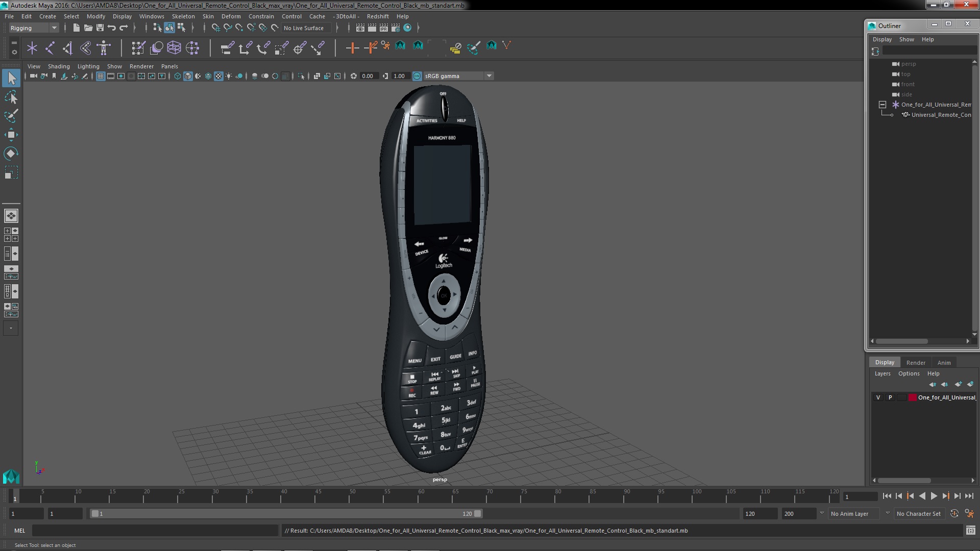Click the current frame input field
Viewport: 980px width, 551px height.
[x=860, y=496]
